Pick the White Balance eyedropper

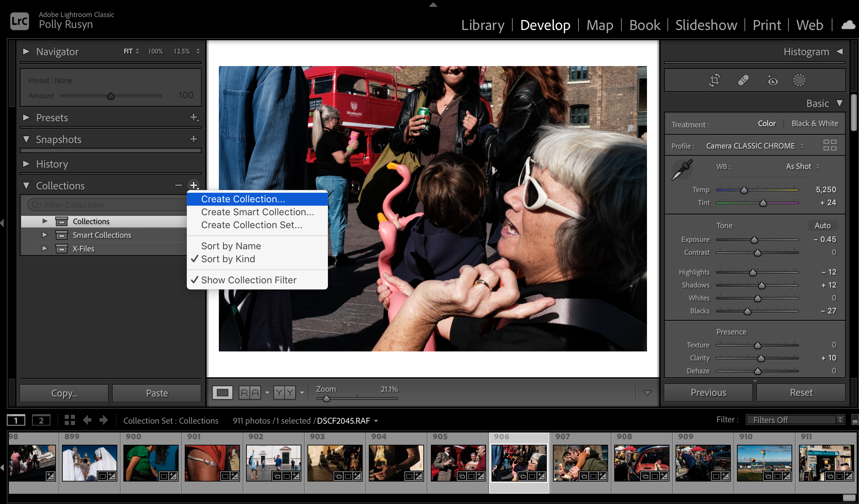pos(682,169)
